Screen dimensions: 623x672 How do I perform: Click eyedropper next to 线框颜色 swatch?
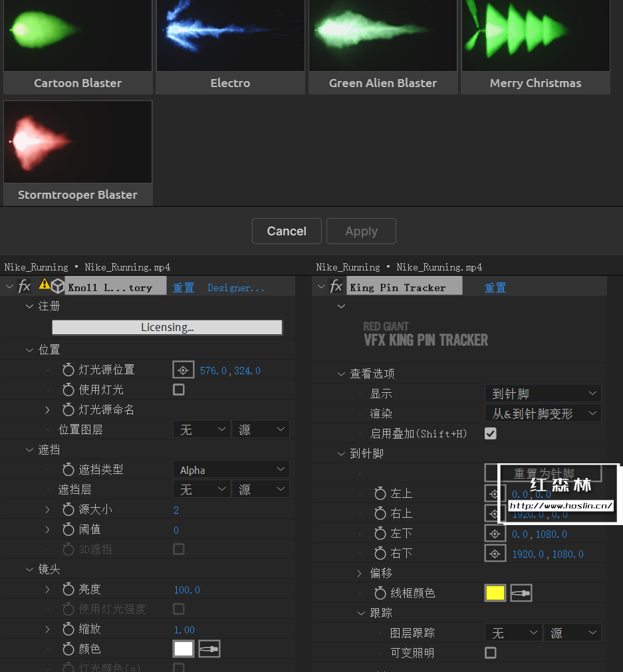[x=521, y=593]
